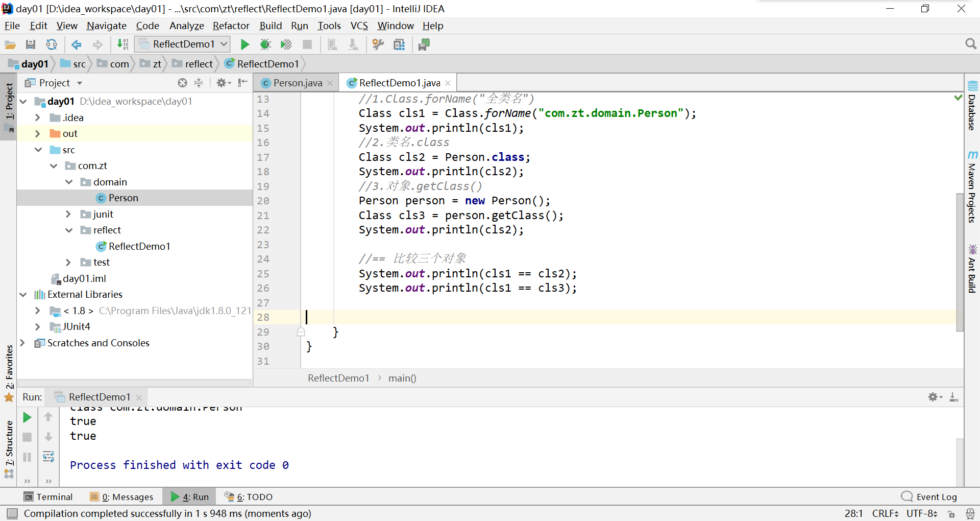
Task: Open Maven Projects side tool window
Action: (972, 187)
